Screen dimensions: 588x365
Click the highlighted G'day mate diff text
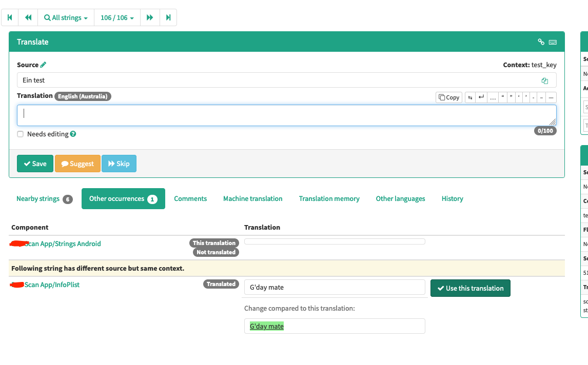267,327
